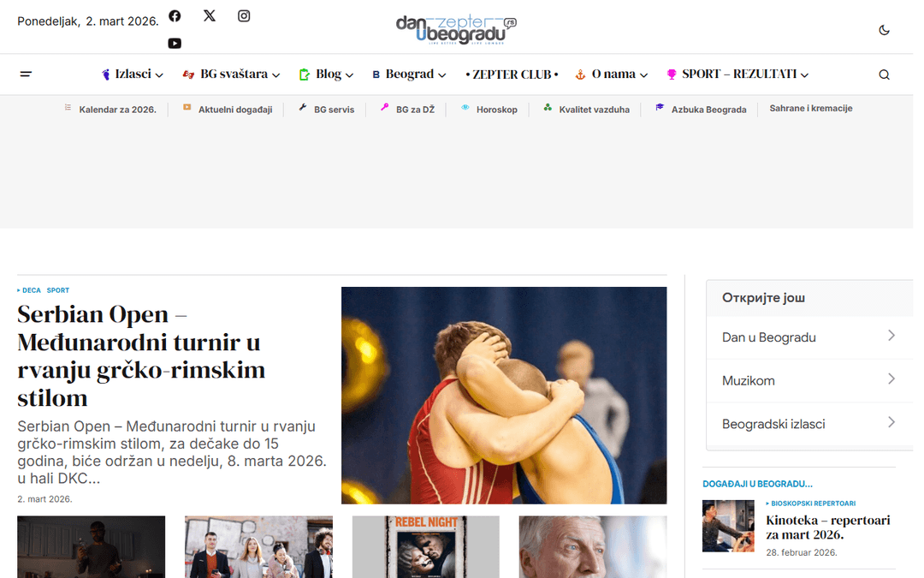Viewport: 924px width, 578px height.
Task: Click the search magnifier icon
Action: (884, 74)
